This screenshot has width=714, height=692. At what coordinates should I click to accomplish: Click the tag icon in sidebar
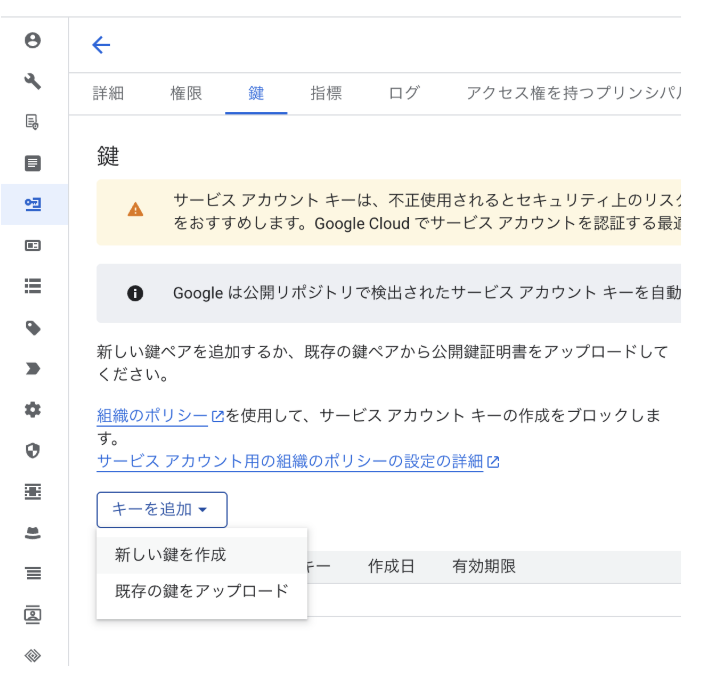click(x=32, y=327)
